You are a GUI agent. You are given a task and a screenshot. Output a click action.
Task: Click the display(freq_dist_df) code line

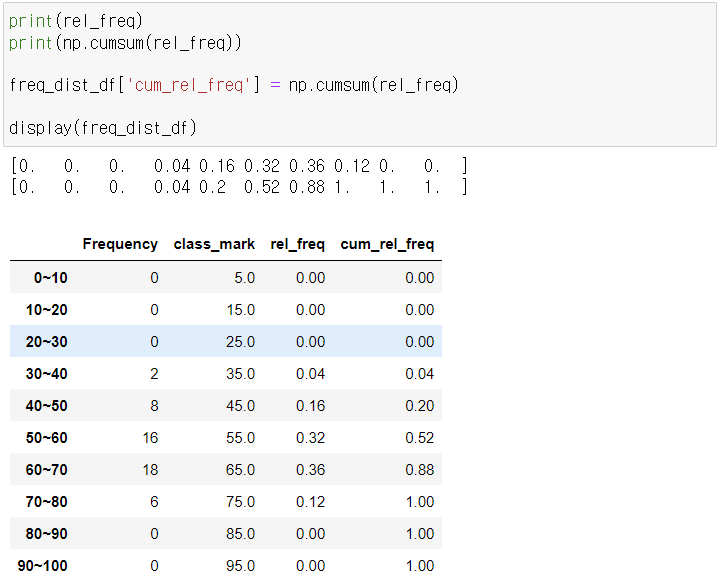point(103,127)
